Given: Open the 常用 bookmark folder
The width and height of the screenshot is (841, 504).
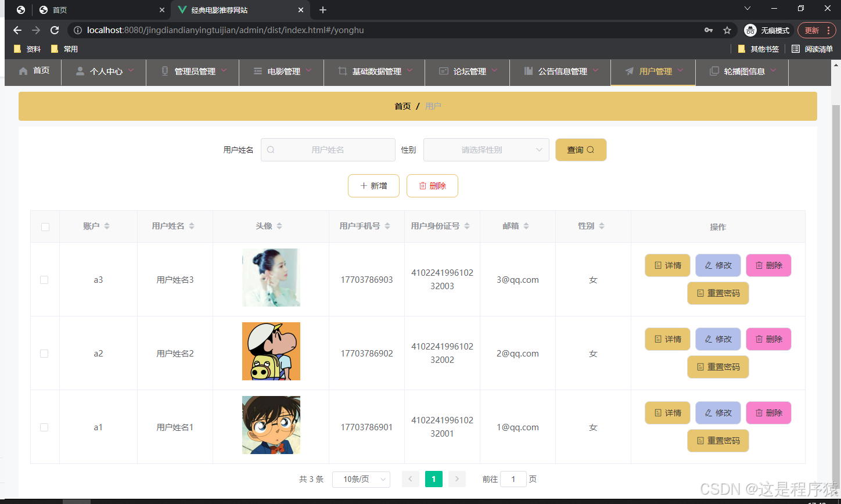Looking at the screenshot, I should (x=64, y=49).
